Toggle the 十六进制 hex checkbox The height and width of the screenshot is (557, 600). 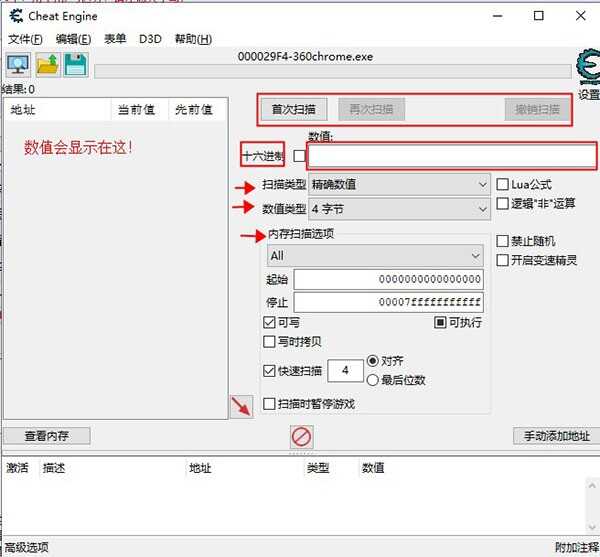[299, 156]
